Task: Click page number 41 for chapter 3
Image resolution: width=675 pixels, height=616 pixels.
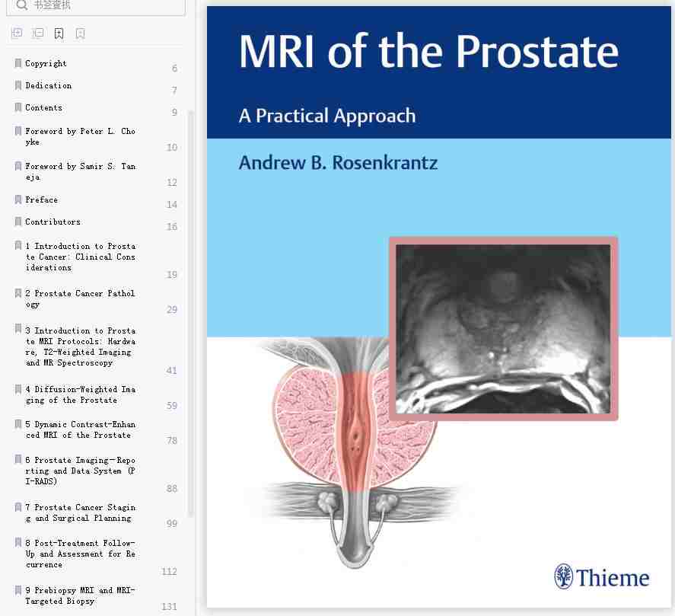Action: point(172,371)
